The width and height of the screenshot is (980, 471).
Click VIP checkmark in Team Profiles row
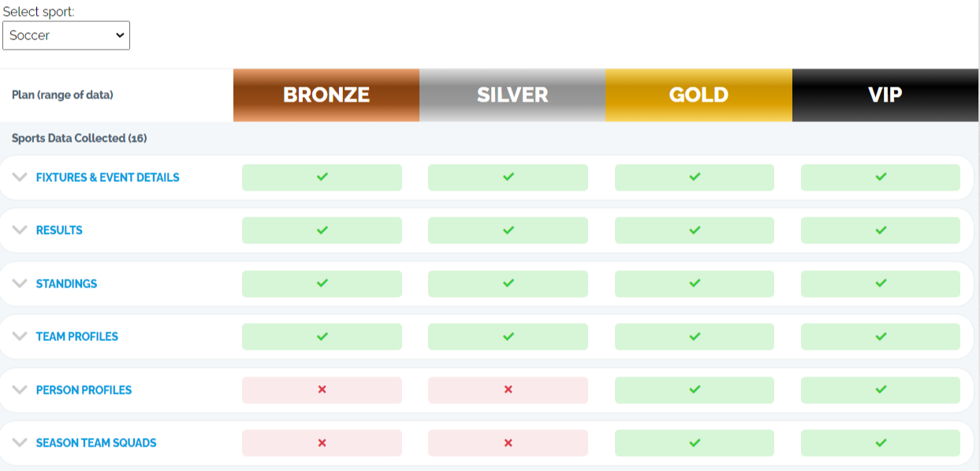coord(881,336)
